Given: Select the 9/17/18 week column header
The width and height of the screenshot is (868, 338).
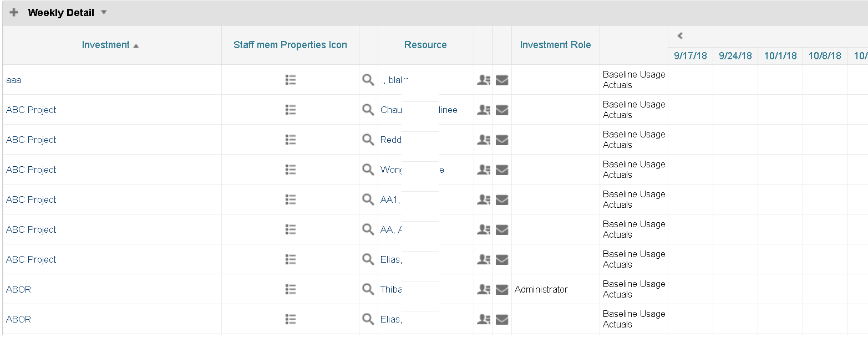Looking at the screenshot, I should click(691, 55).
